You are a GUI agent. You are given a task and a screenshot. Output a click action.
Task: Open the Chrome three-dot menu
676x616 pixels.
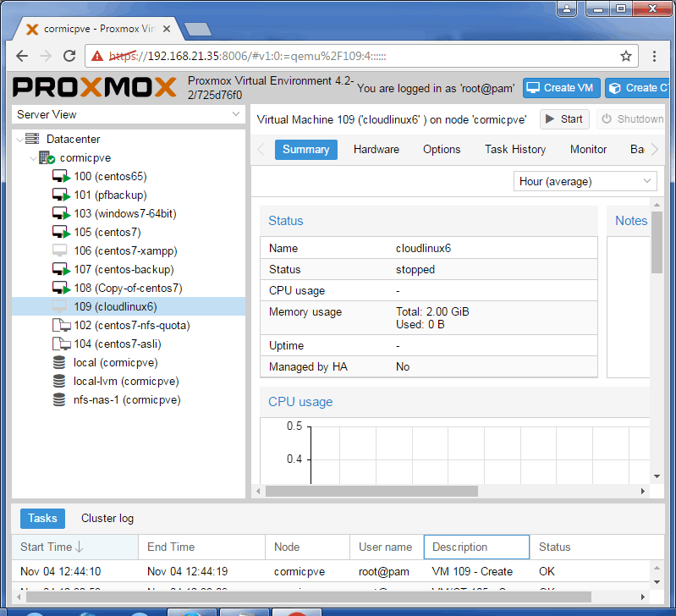click(654, 56)
